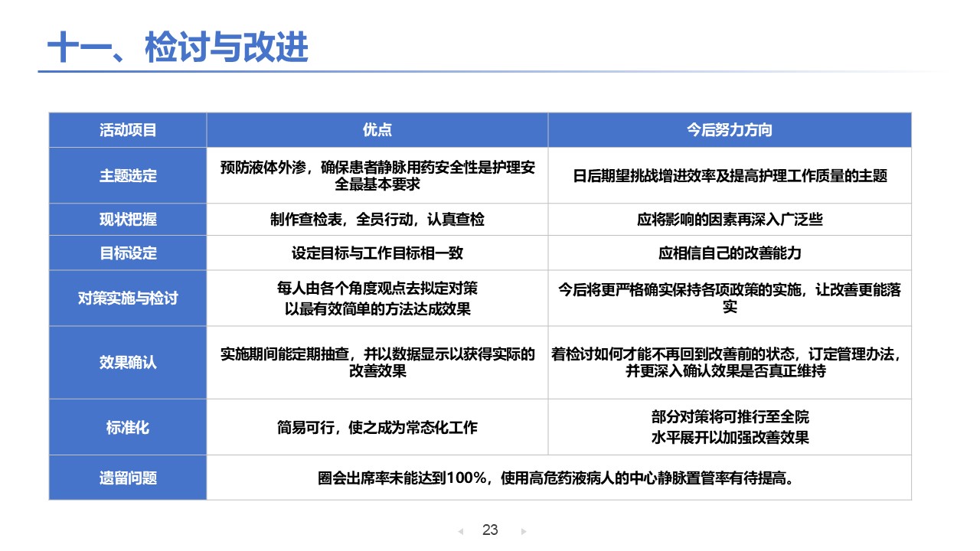Select the 标准化 row label

[x=128, y=427]
